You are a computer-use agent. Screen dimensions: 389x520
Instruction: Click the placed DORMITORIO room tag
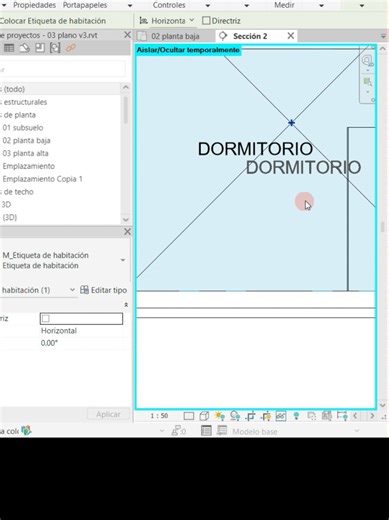(255, 149)
